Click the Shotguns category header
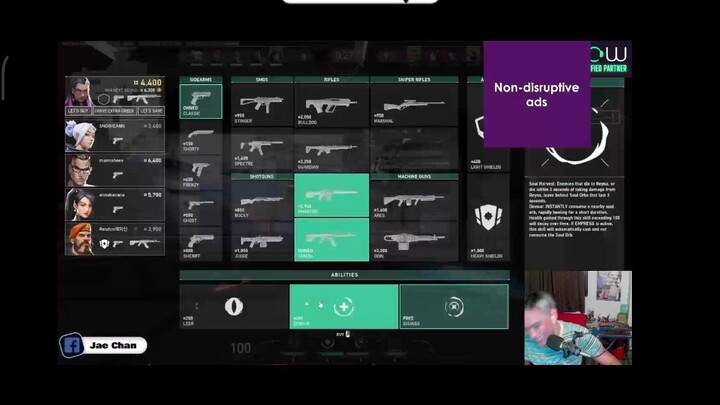The height and width of the screenshot is (405, 720). [262, 176]
